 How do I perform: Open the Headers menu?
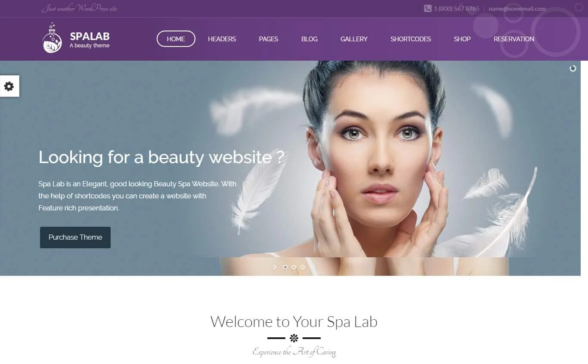222,39
